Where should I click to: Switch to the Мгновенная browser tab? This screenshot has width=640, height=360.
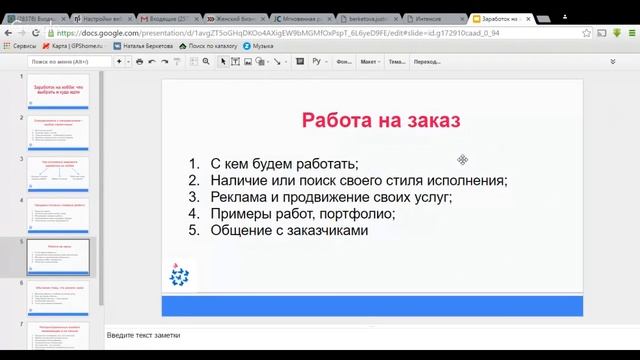click(302, 19)
